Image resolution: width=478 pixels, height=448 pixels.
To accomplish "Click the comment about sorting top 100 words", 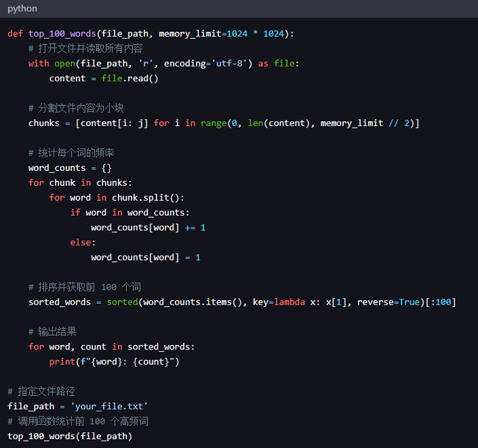I will tap(84, 287).
